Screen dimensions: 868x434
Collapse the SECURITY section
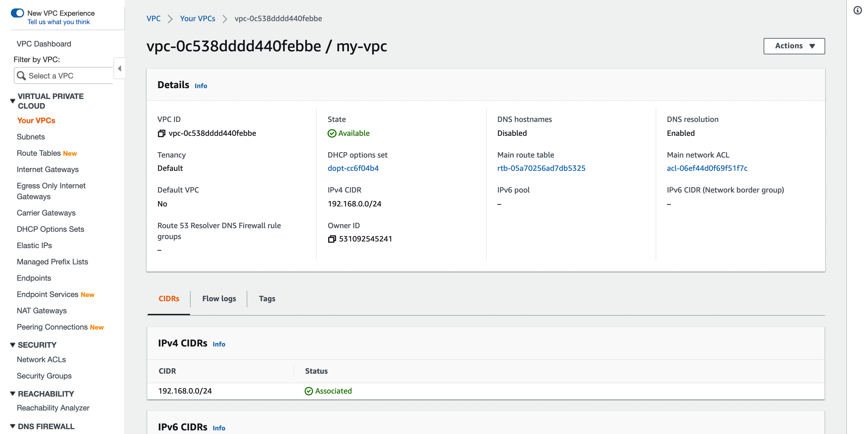(12, 345)
